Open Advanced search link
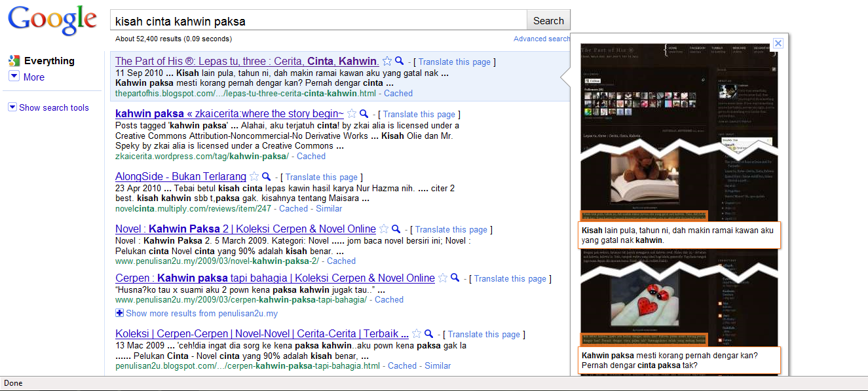Screen dimensions: 868x391 click(542, 39)
